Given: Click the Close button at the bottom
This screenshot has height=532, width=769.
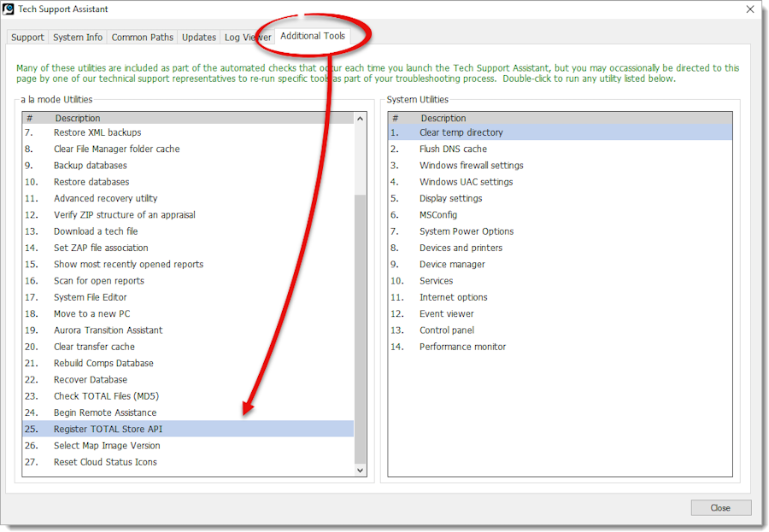Looking at the screenshot, I should click(x=720, y=508).
